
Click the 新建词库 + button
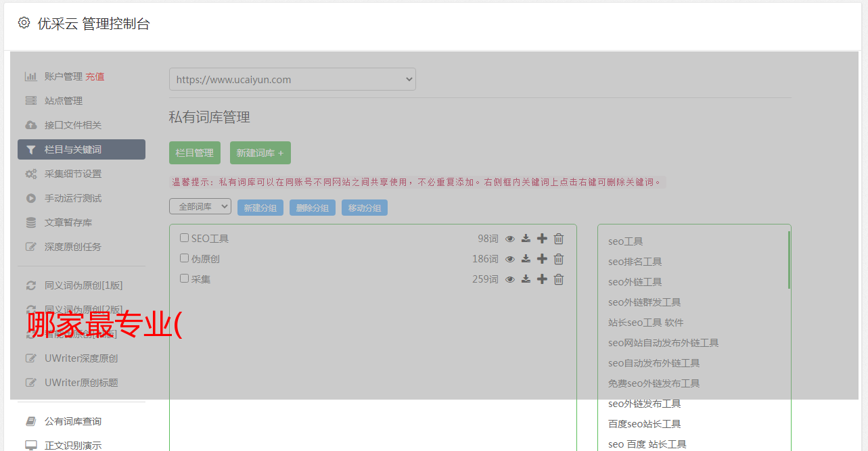click(260, 153)
